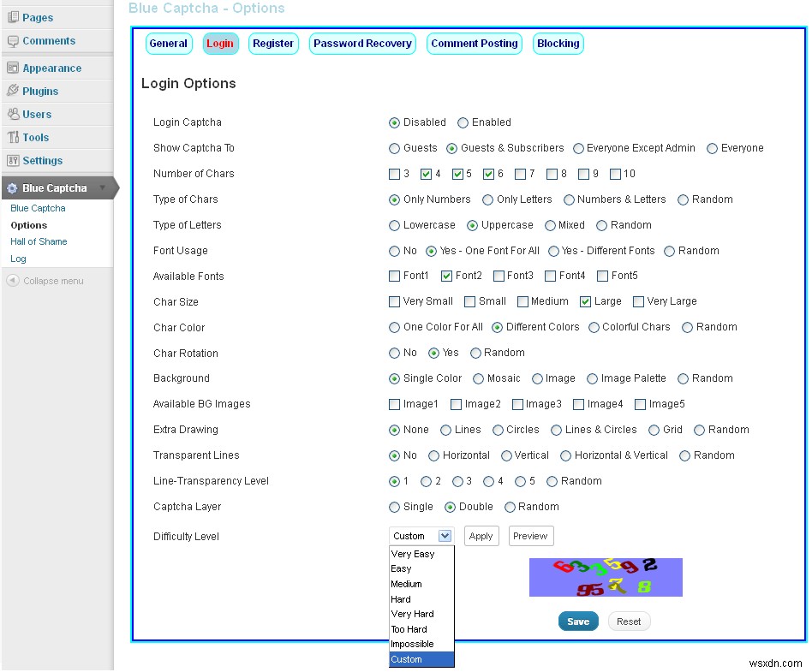Open the Blocking tab
Image resolution: width=812 pixels, height=672 pixels.
click(x=558, y=43)
